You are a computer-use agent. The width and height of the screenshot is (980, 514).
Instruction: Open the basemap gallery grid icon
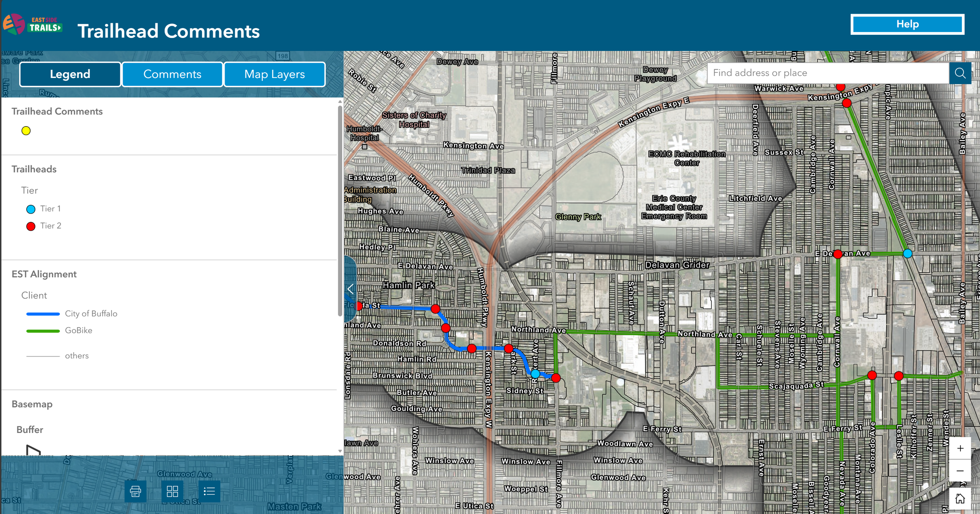click(x=172, y=491)
